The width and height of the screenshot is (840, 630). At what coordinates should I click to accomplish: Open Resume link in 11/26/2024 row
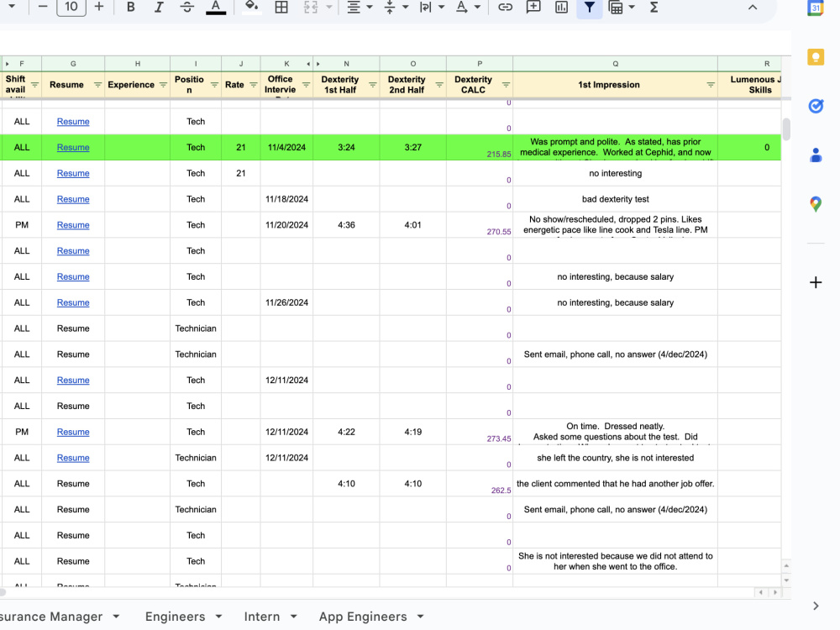(x=73, y=302)
